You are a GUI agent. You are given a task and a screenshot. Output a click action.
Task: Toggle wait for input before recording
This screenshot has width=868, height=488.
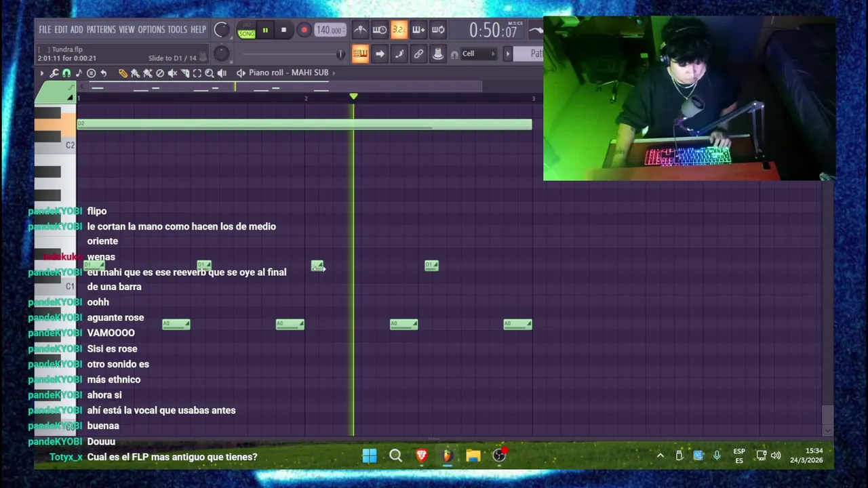pyautogui.click(x=380, y=30)
